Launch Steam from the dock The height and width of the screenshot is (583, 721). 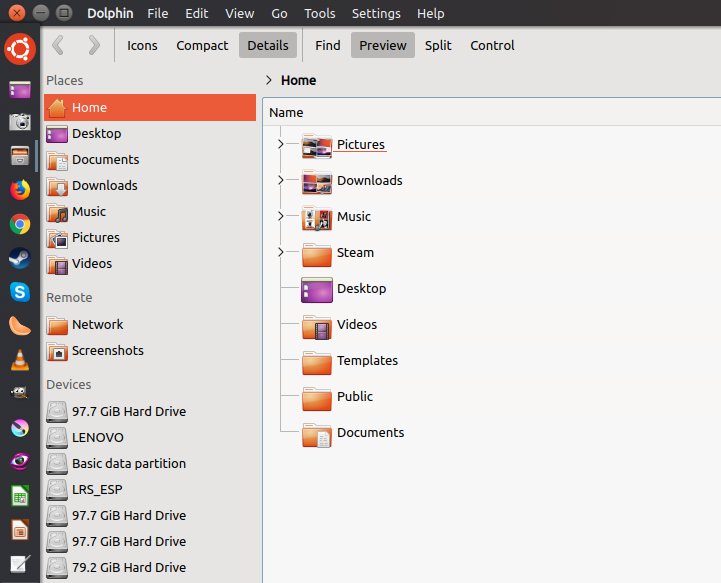click(20, 258)
